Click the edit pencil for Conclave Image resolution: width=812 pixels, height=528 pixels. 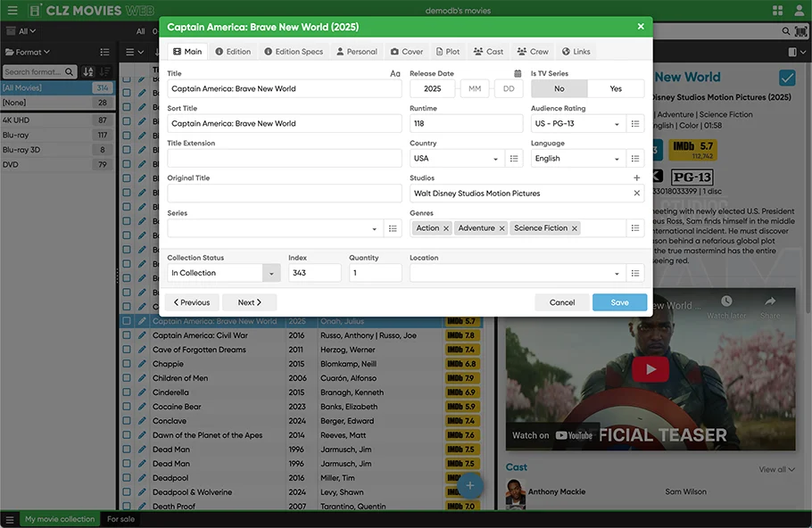tap(141, 421)
